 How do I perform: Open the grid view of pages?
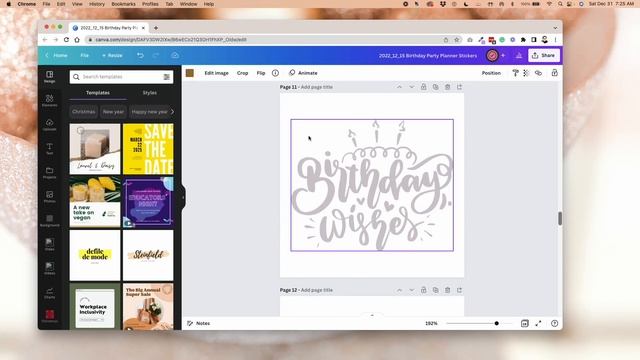point(524,323)
